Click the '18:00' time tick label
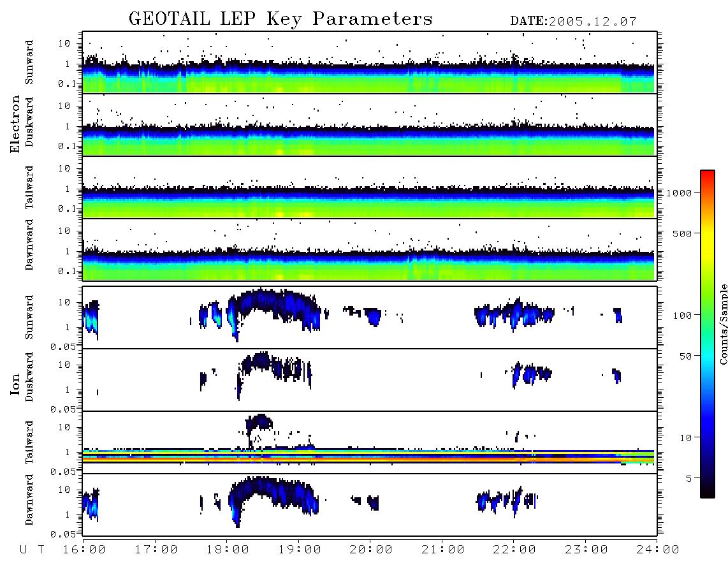 [228, 550]
